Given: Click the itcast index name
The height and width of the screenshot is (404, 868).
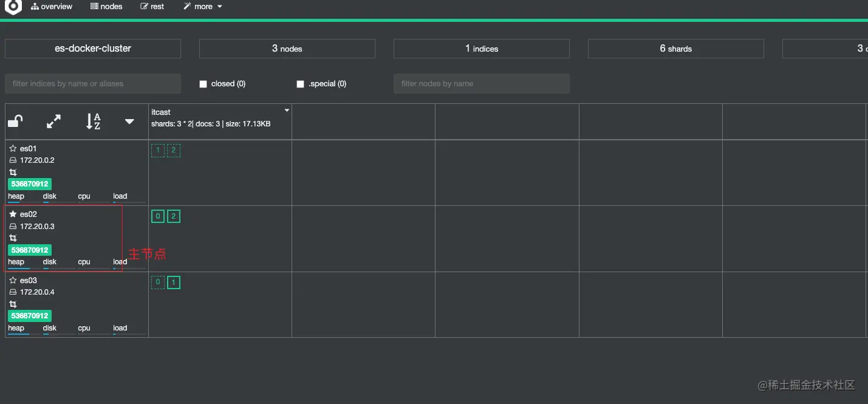Looking at the screenshot, I should (161, 112).
